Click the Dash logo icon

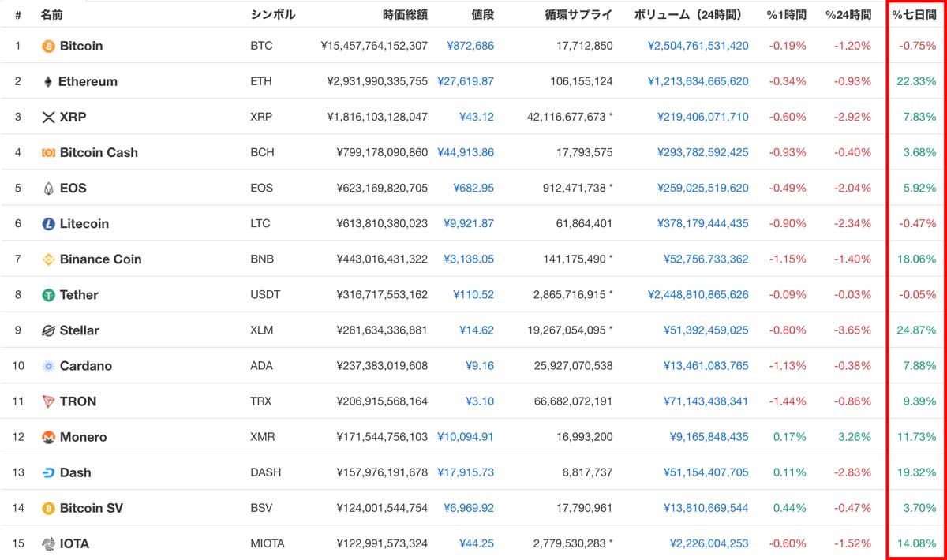pyautogui.click(x=48, y=472)
